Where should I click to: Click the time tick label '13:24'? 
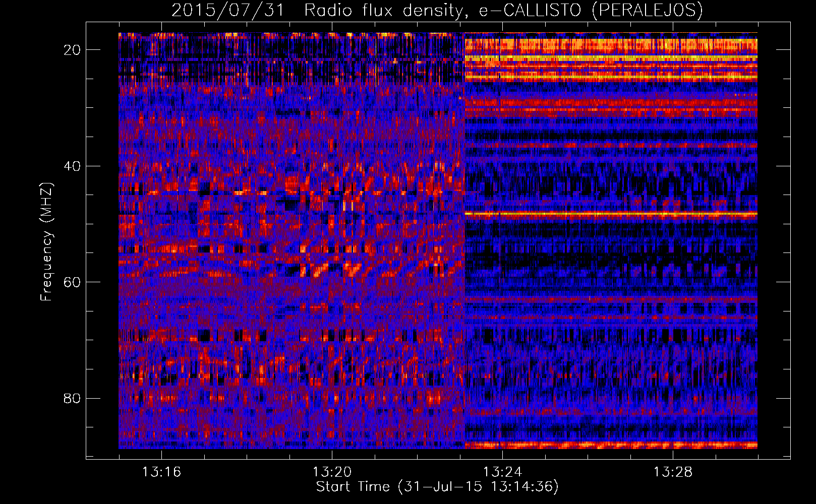click(x=502, y=472)
